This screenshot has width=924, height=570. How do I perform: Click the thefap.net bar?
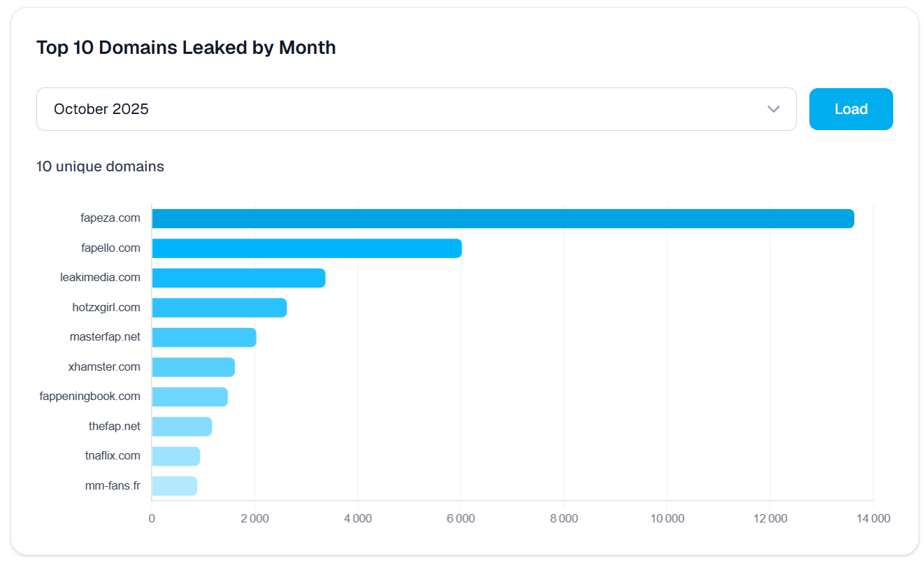(180, 426)
